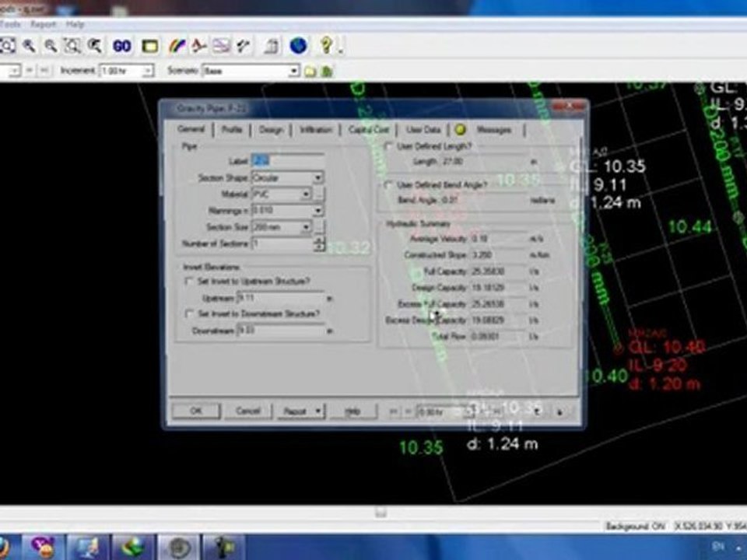Click the OK button

click(x=196, y=411)
